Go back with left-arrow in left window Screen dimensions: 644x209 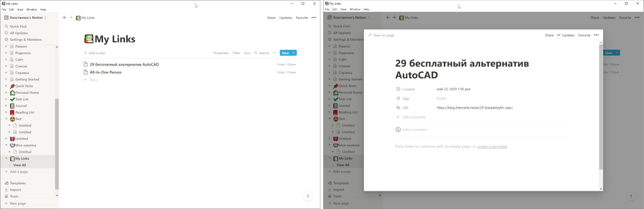[x=65, y=17]
